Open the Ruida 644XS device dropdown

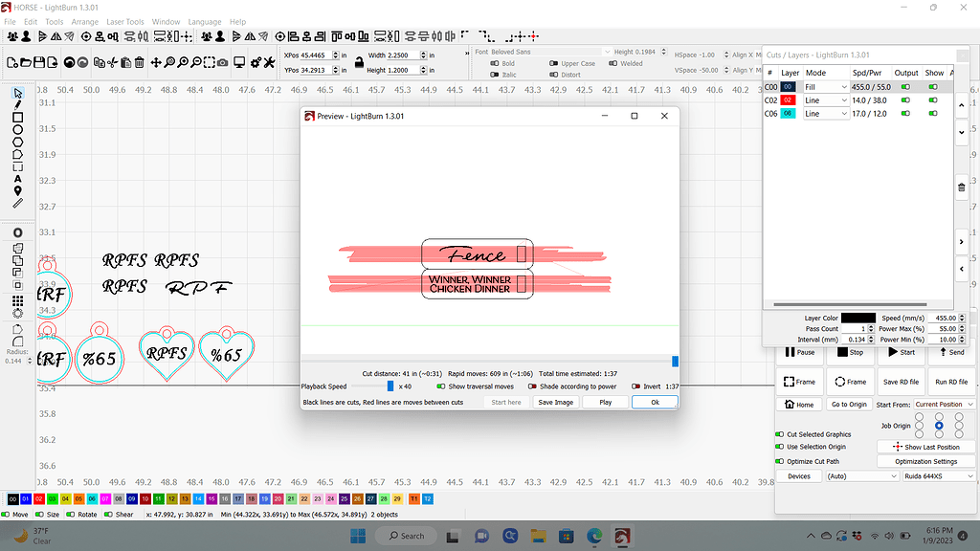pos(939,475)
